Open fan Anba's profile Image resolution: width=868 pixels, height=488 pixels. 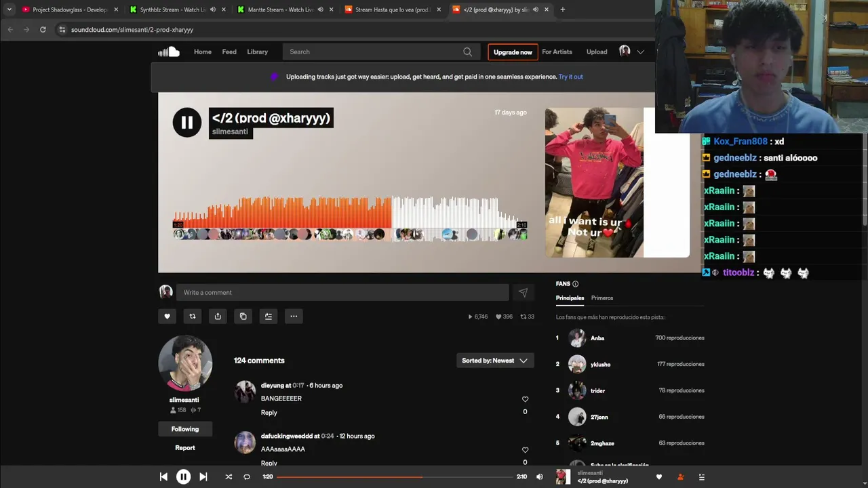tap(597, 338)
